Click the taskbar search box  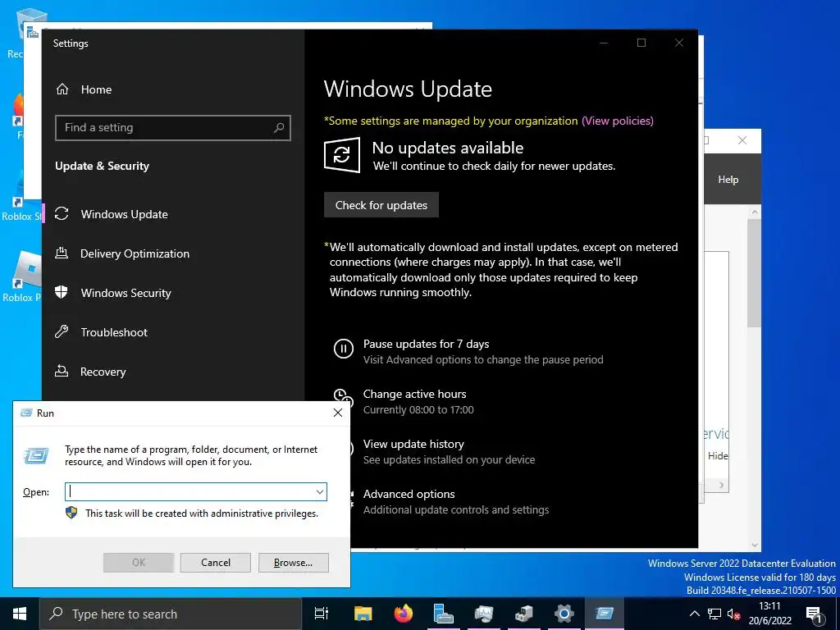[x=171, y=614]
